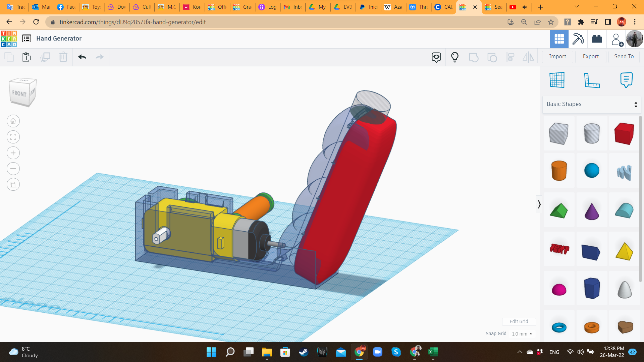Click the Paste icon in toolbar
644x362 pixels.
(26, 57)
